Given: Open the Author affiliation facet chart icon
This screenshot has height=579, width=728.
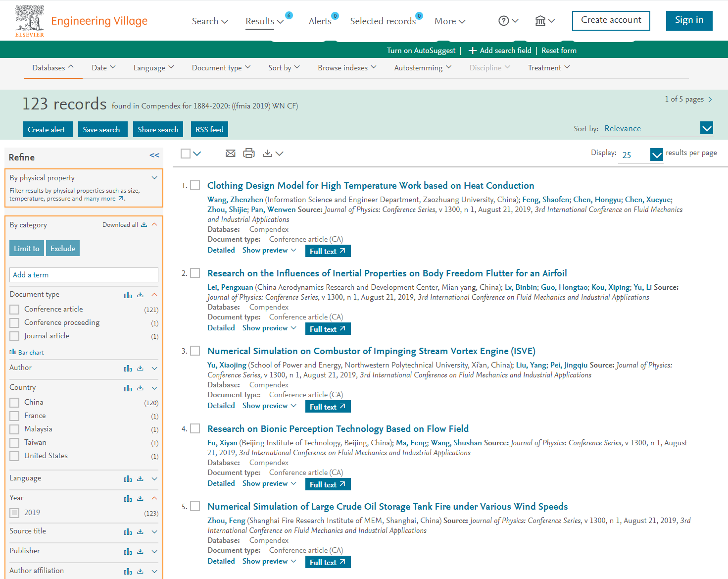Looking at the screenshot, I should click(128, 572).
